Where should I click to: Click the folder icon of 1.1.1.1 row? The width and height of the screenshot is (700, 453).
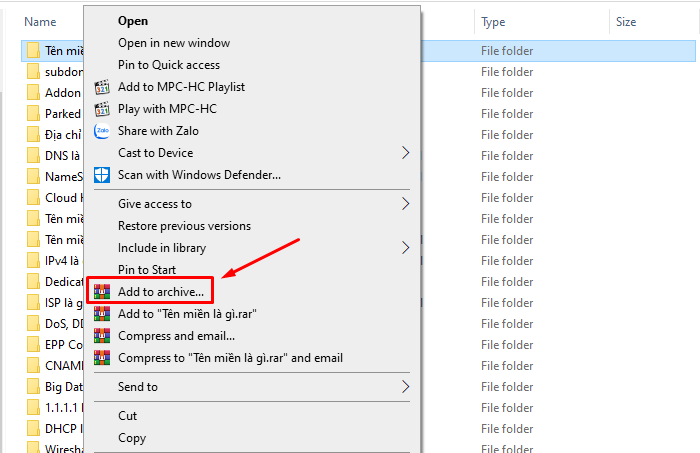[33, 407]
